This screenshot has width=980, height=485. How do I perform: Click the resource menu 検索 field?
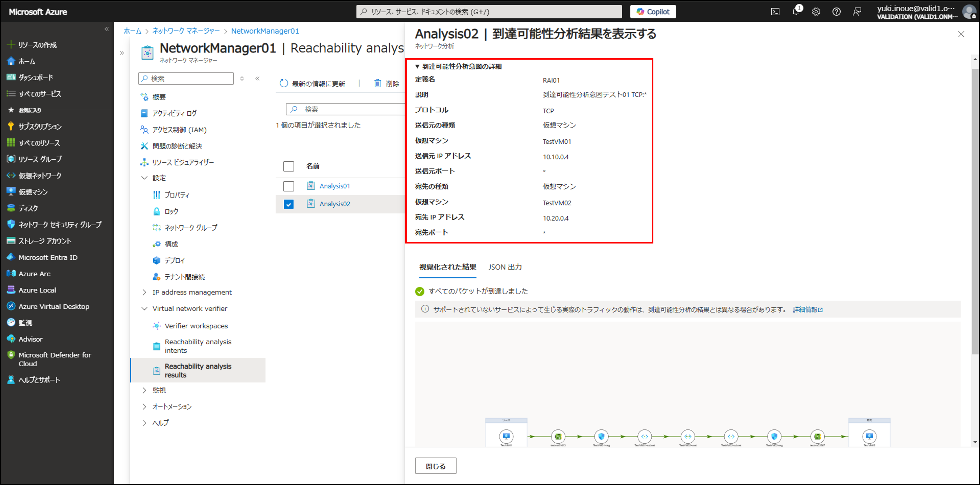point(186,78)
